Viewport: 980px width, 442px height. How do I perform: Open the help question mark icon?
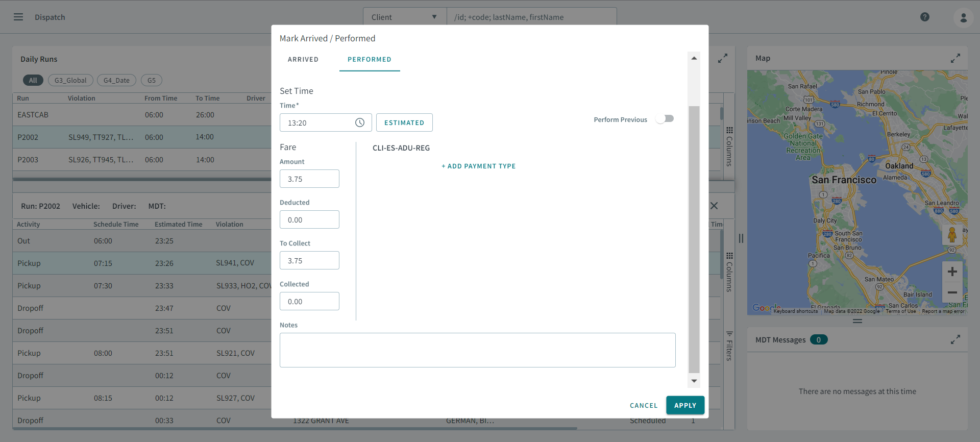[x=924, y=17]
